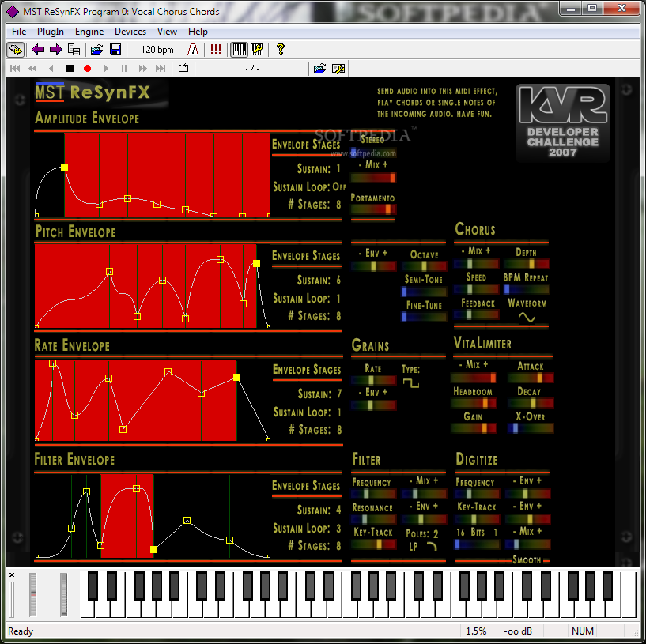Click the filled yellow Amplitude Envelope peak node
The height and width of the screenshot is (644, 646).
pyautogui.click(x=64, y=168)
